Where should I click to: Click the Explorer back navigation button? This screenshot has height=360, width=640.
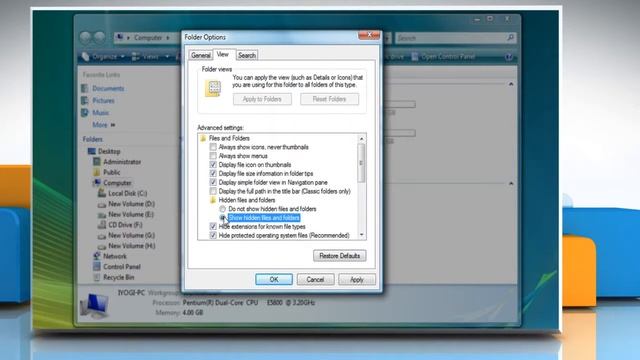[85, 38]
